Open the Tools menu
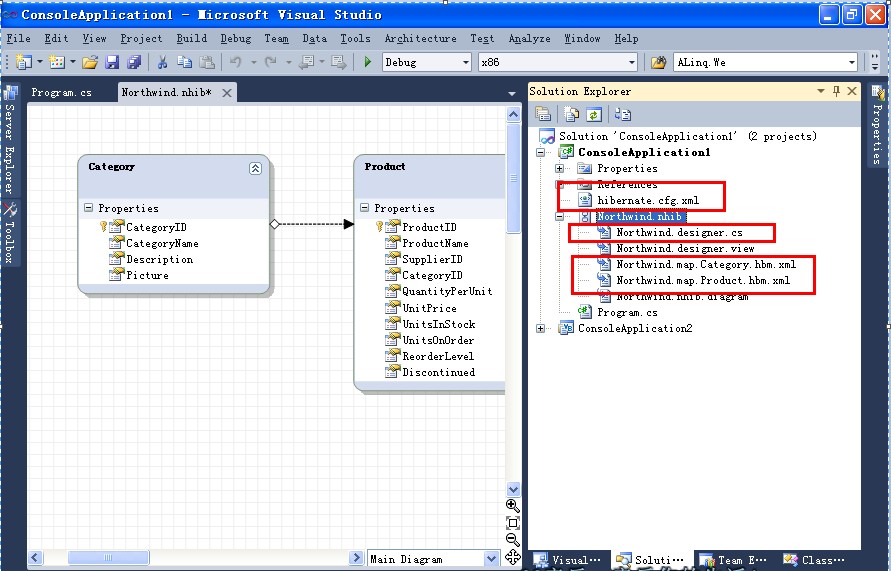Image resolution: width=891 pixels, height=571 pixels. coord(356,39)
